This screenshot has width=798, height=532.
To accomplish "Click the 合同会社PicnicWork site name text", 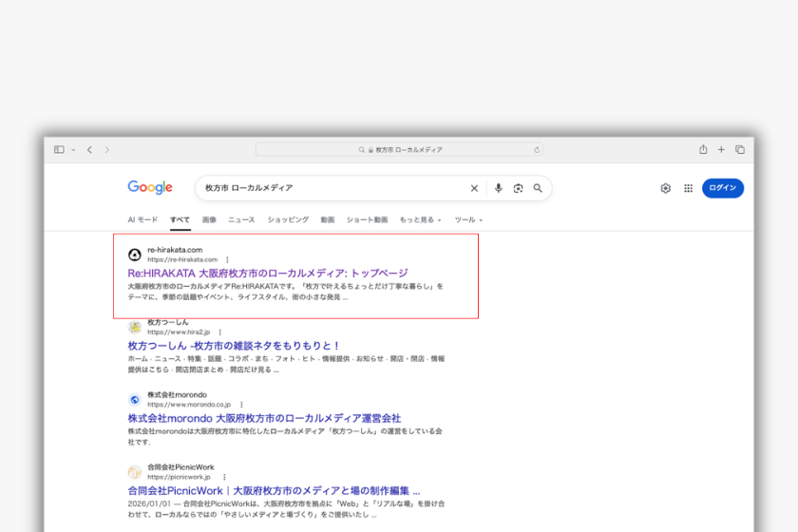I will (180, 466).
